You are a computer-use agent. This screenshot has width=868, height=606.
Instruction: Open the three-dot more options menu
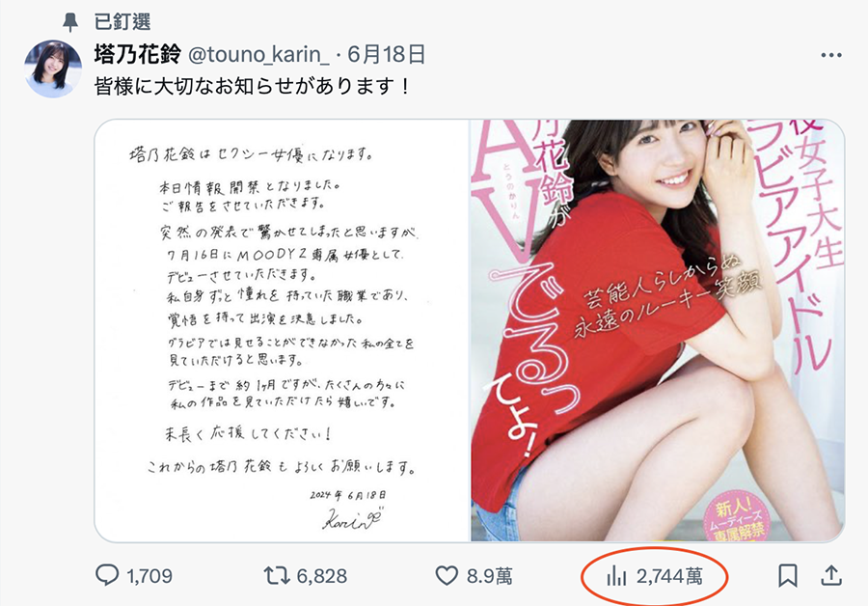[831, 55]
